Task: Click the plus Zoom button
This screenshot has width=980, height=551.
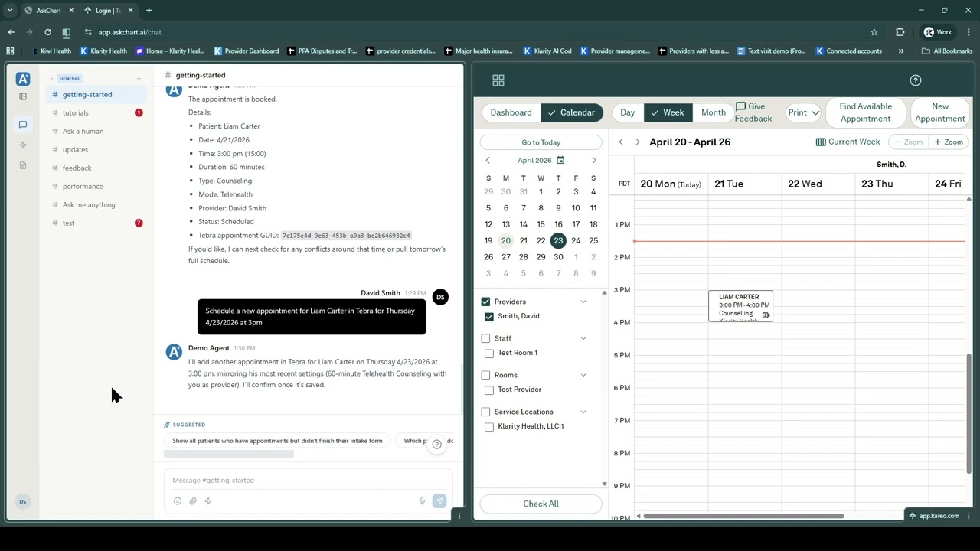Action: 948,142
